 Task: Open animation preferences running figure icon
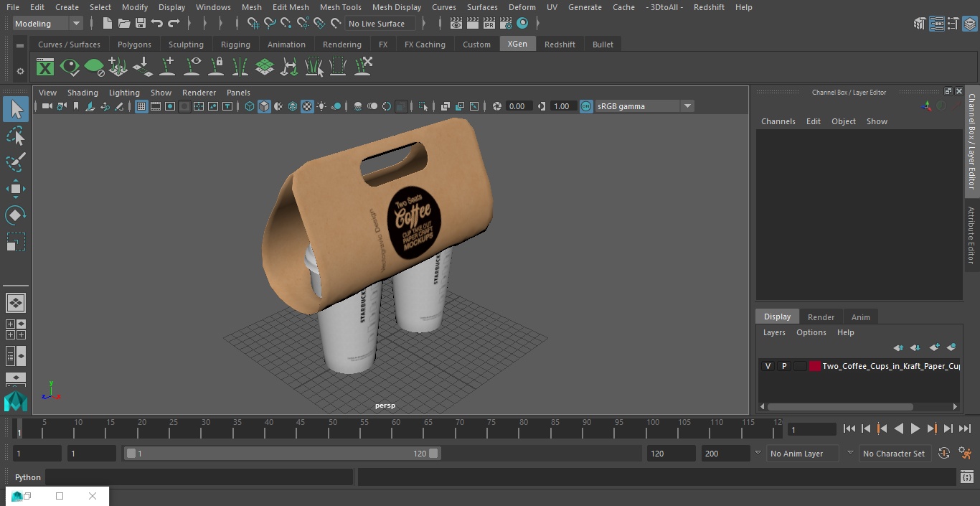click(965, 454)
